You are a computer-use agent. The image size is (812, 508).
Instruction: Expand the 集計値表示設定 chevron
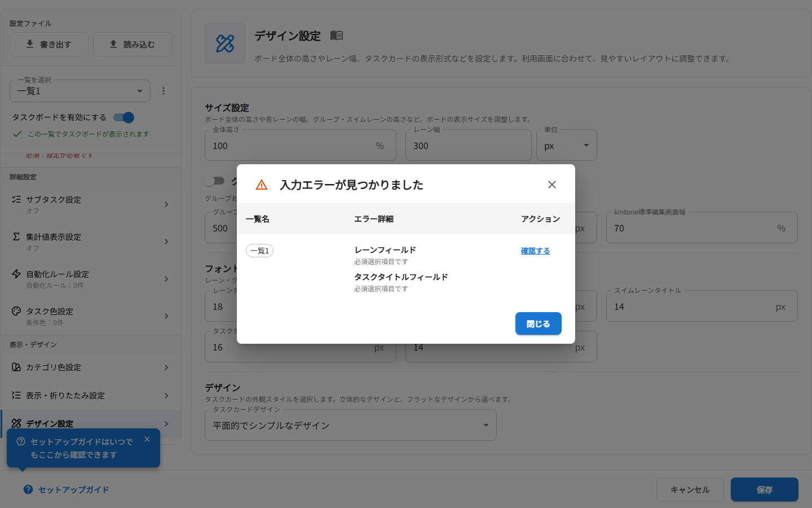pyautogui.click(x=166, y=242)
